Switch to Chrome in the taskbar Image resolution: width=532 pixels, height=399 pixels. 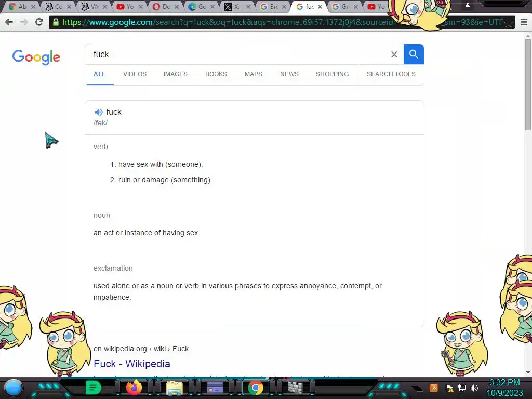click(256, 388)
